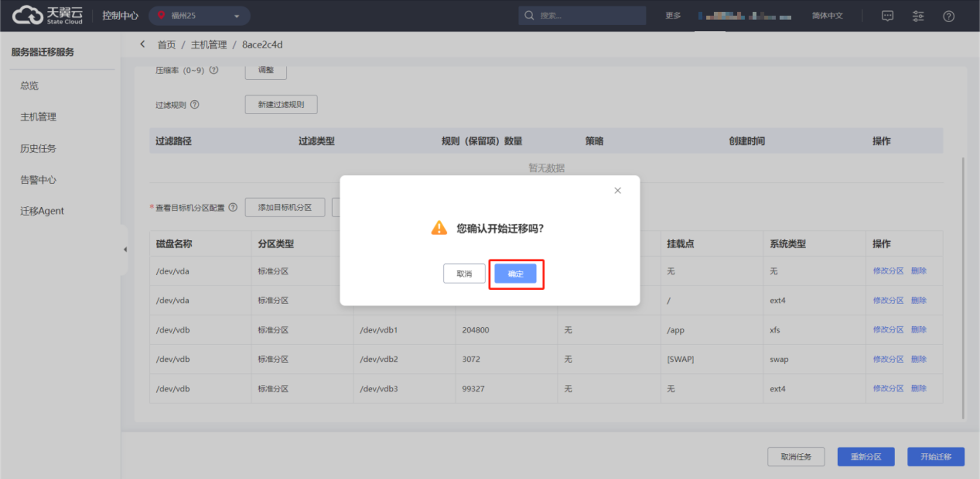
Task: Click the 调整 button
Action: point(266,70)
